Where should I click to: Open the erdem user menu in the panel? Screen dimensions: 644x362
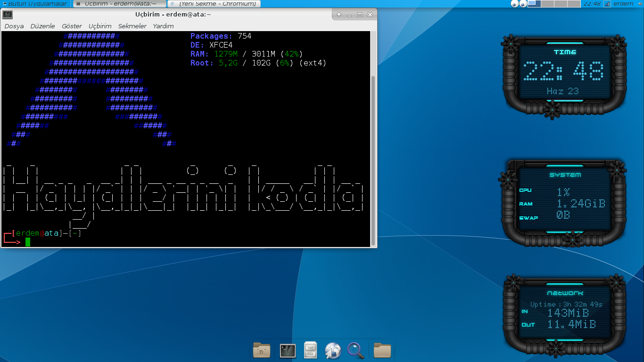(623, 3)
